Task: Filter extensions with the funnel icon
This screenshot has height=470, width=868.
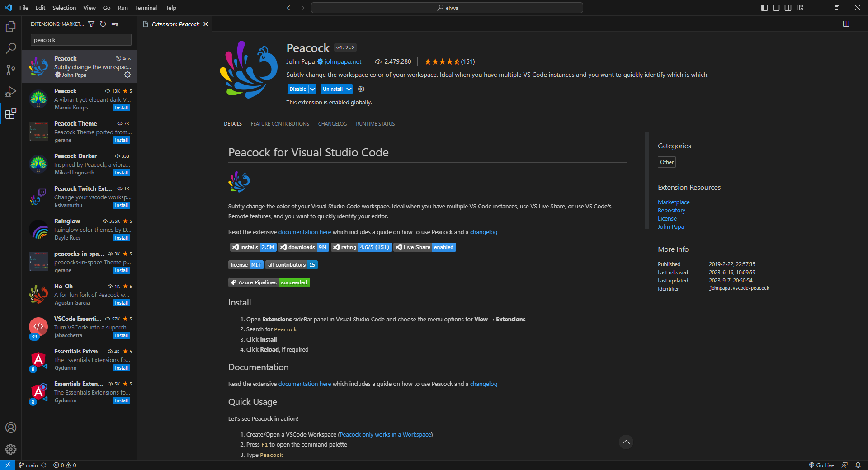Action: tap(91, 24)
